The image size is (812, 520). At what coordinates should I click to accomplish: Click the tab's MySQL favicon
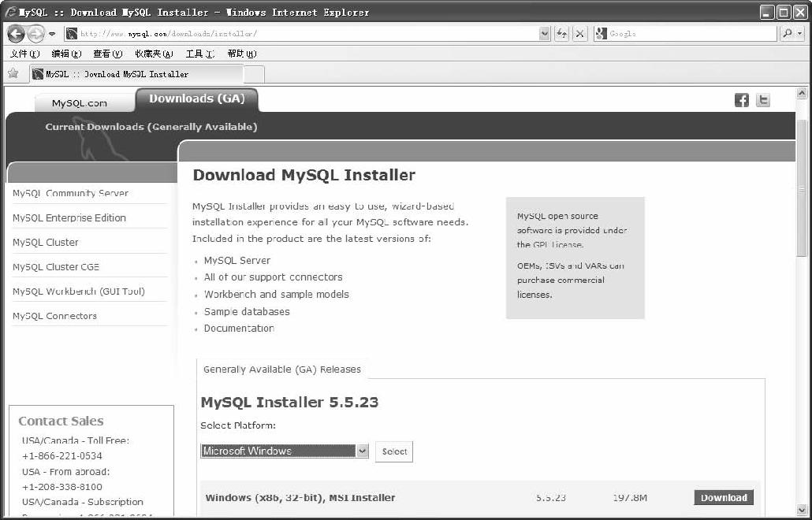pos(38,74)
